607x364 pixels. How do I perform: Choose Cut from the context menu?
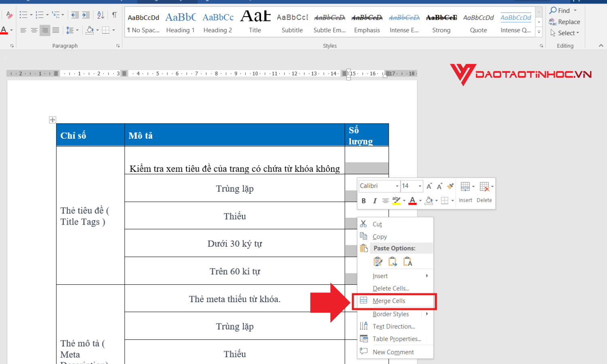pos(395,224)
